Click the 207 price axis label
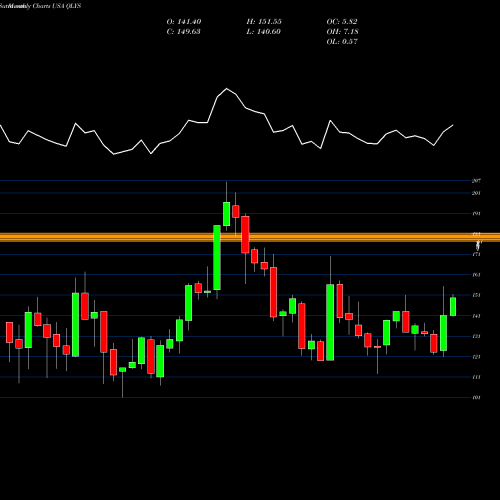The height and width of the screenshot is (500, 500). [x=476, y=181]
